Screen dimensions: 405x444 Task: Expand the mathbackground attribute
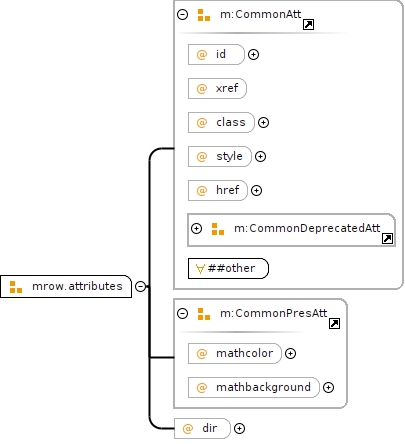pyautogui.click(x=329, y=388)
